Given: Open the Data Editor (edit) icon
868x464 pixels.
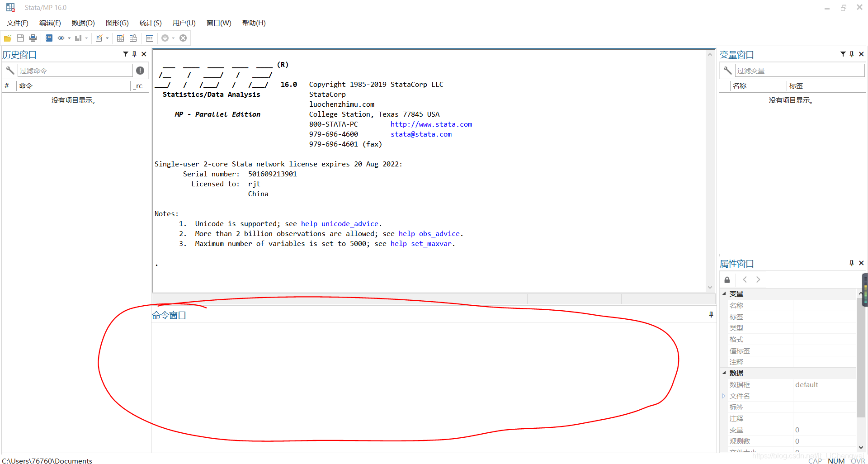Looking at the screenshot, I should click(120, 38).
